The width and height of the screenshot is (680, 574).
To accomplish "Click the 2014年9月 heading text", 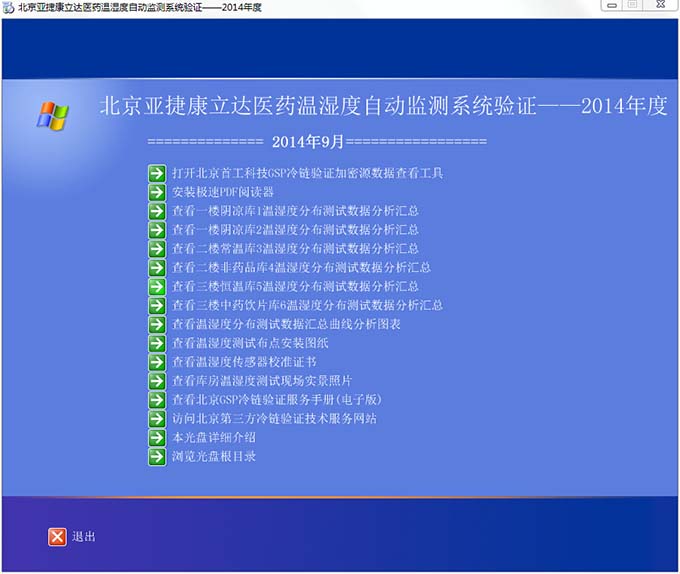I will pyautogui.click(x=307, y=142).
